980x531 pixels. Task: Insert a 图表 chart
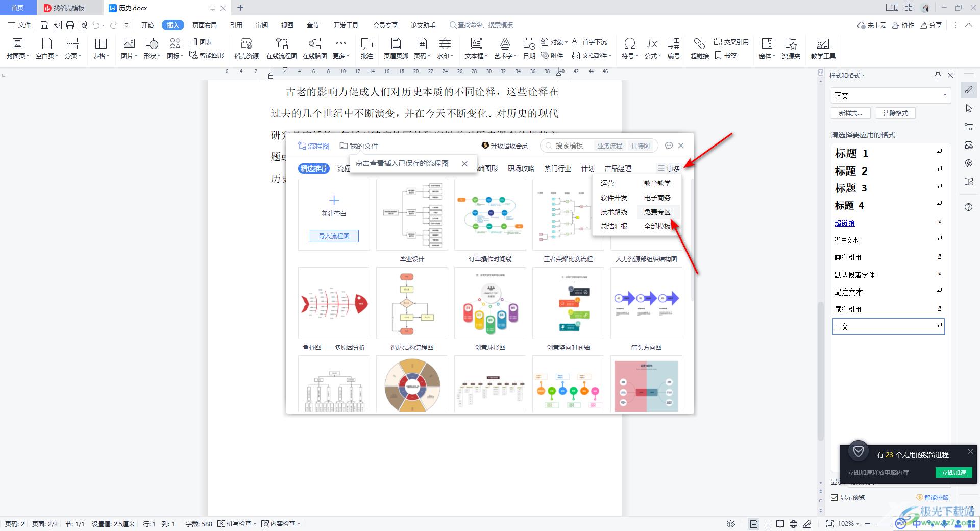click(201, 42)
